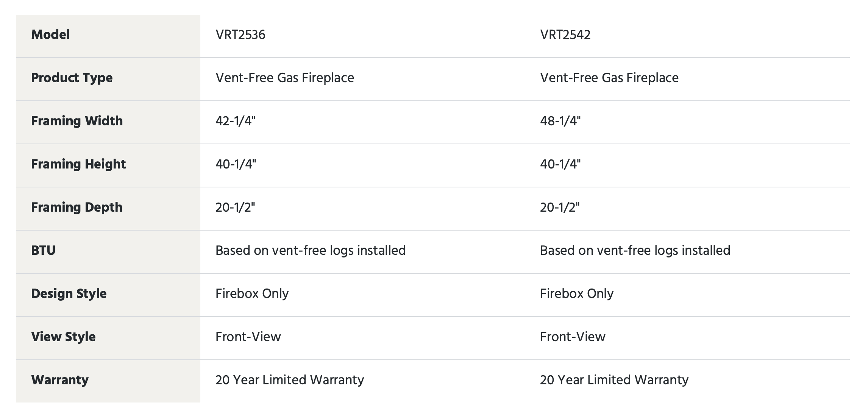
Task: Click the BTU row label
Action: 43,251
